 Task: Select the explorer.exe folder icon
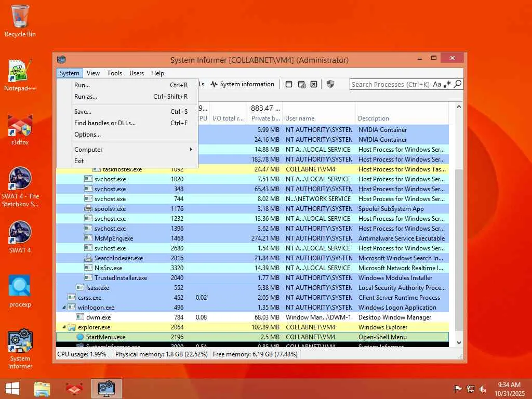pos(72,327)
